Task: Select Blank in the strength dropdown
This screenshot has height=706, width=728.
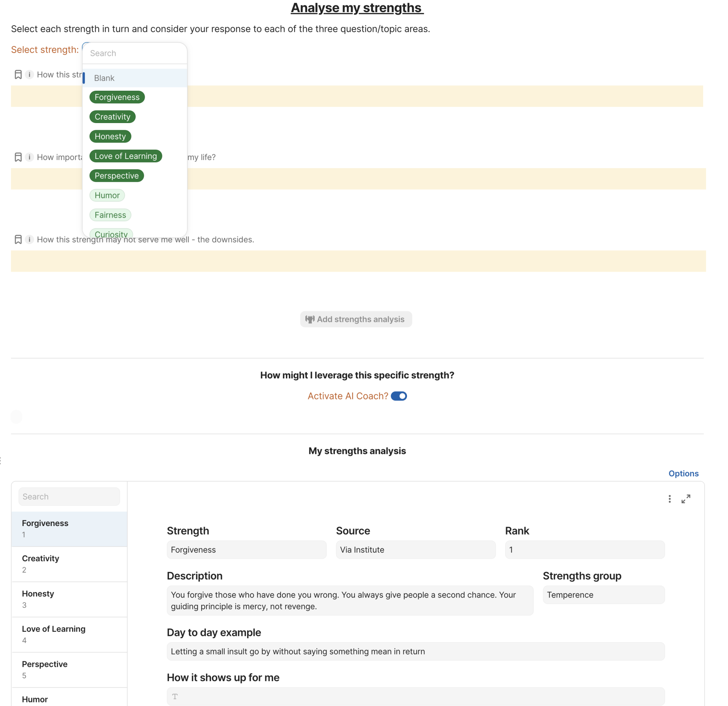Action: point(105,78)
